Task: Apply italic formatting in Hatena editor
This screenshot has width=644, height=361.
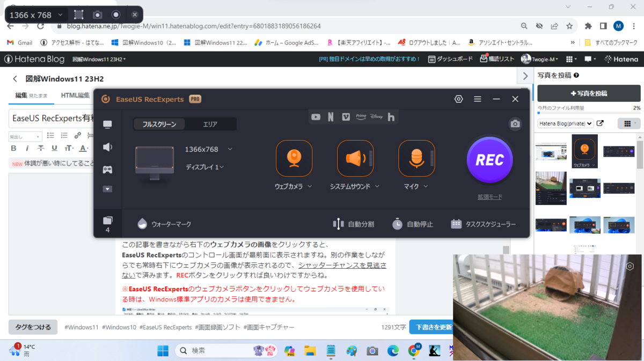Action: [27, 149]
